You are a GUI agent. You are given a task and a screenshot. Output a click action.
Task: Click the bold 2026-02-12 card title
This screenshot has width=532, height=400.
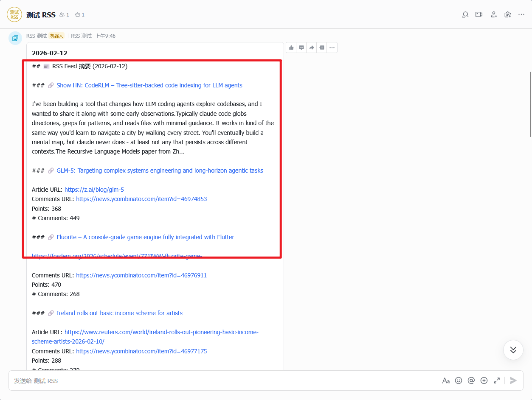coord(50,53)
